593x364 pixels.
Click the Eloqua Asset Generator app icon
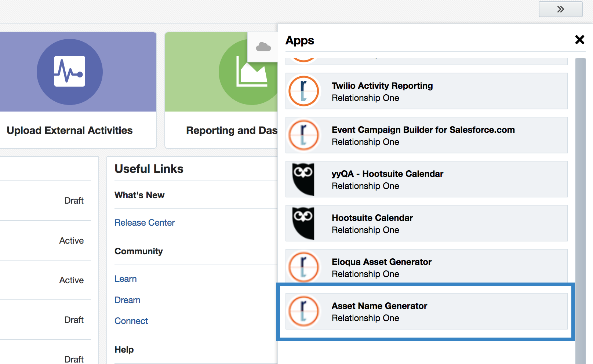[x=303, y=267]
